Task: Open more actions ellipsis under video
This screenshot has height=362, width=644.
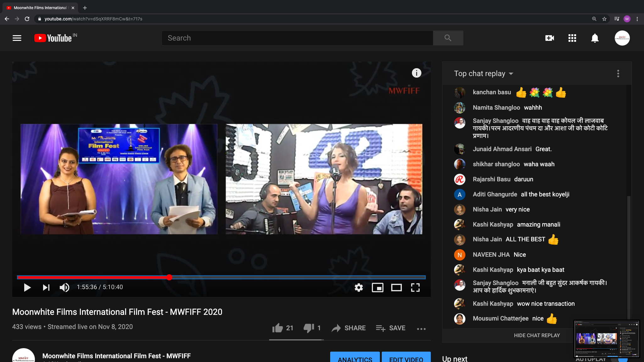Action: coord(421,329)
